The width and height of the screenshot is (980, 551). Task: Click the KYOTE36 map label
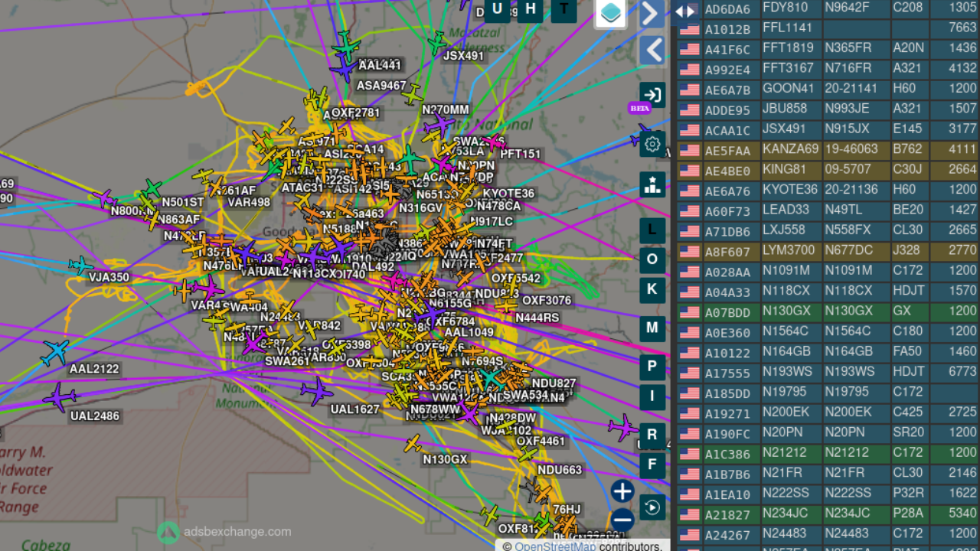508,194
